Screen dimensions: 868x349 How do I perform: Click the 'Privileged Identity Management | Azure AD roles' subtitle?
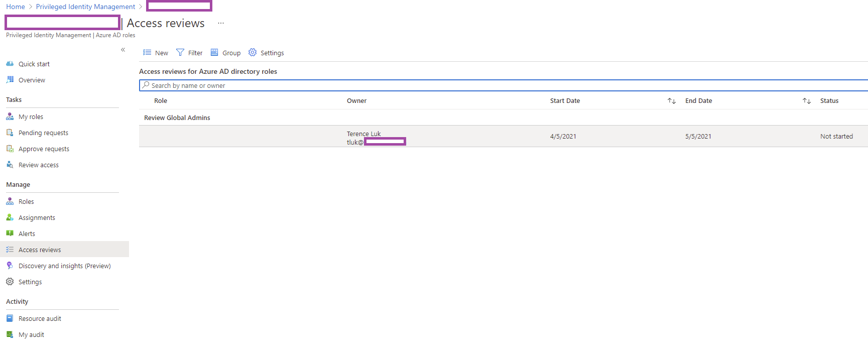70,35
